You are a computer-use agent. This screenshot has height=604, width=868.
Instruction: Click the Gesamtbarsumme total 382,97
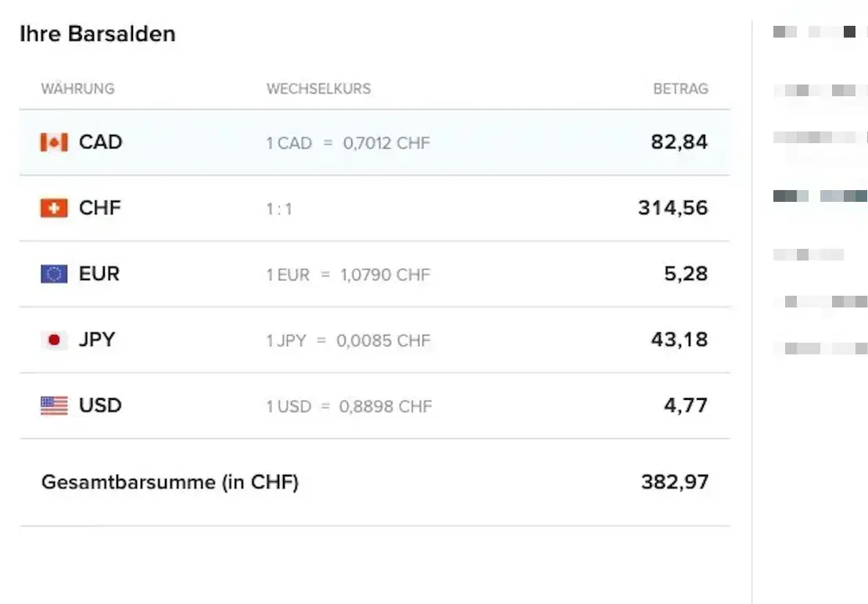[x=675, y=482]
